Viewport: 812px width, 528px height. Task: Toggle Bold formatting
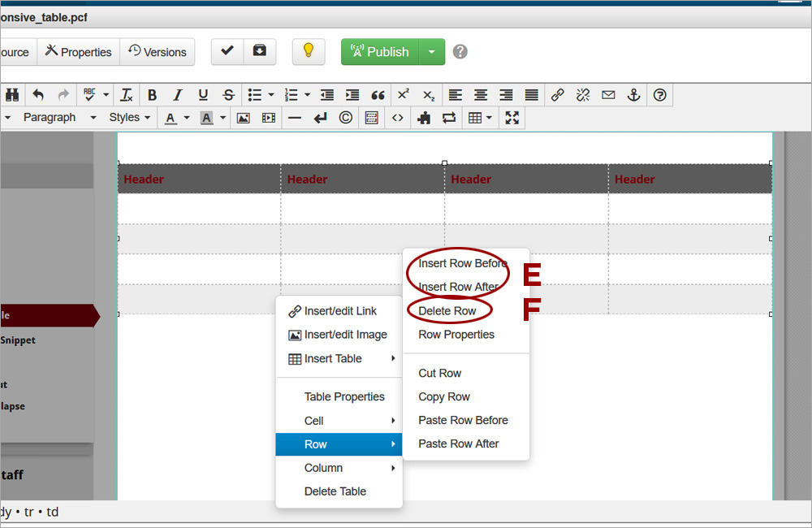(152, 94)
